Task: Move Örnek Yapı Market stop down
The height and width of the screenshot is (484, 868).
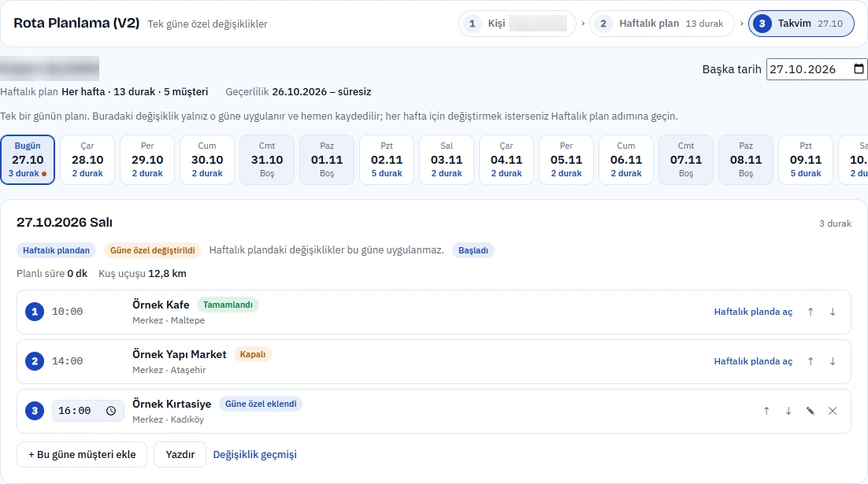Action: pos(833,361)
